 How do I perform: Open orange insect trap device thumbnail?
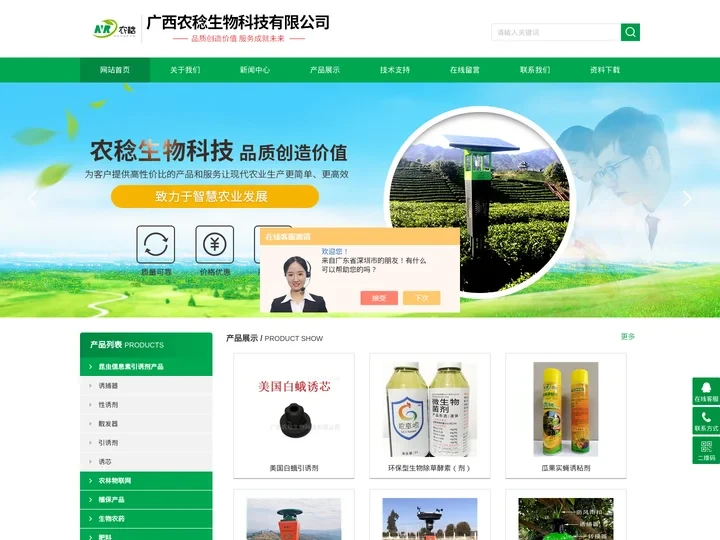click(x=294, y=519)
